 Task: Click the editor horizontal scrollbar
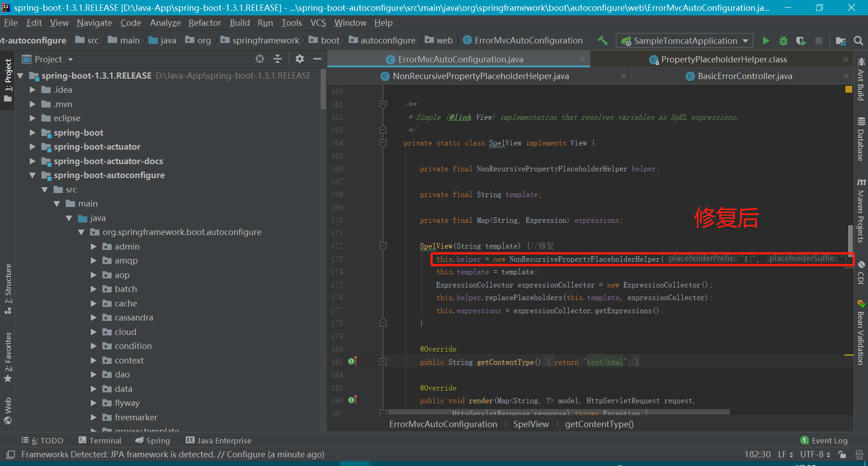coord(559,412)
